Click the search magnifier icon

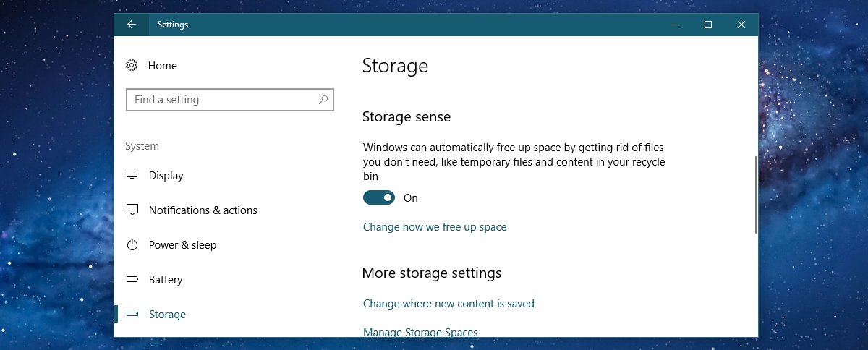point(323,100)
